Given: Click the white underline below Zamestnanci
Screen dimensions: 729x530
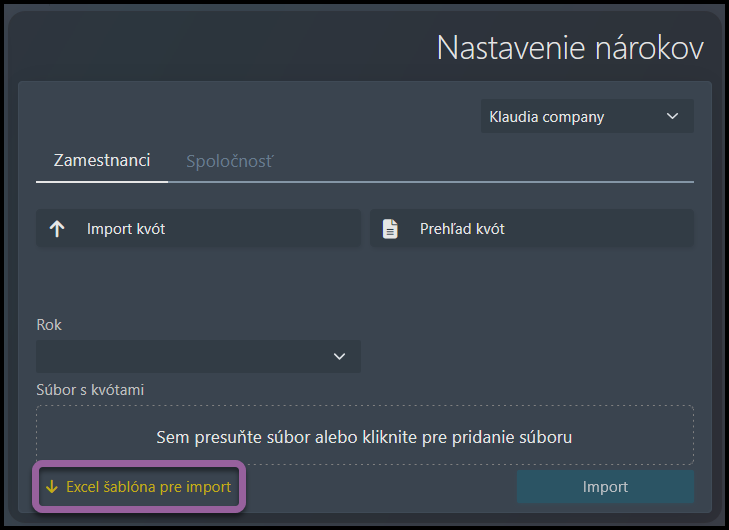Looking at the screenshot, I should tap(102, 182).
